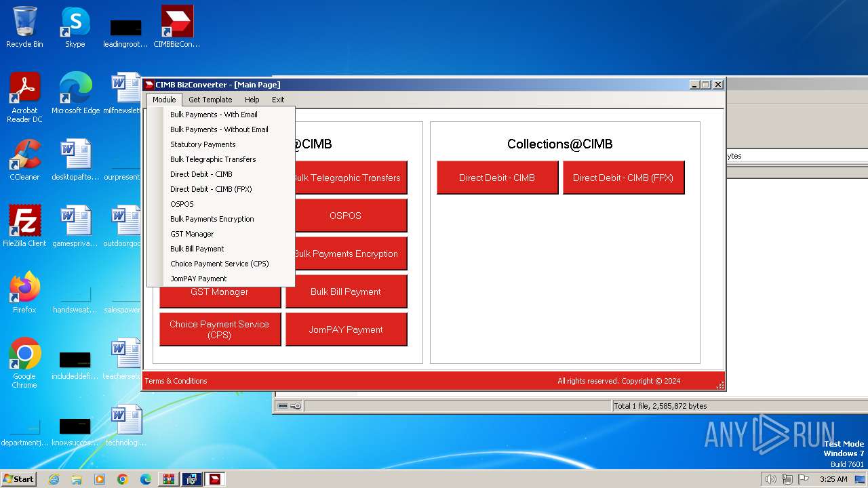Open the CIMBBizConverter desktop shortcut
This screenshot has width=868, height=488.
click(x=177, y=27)
